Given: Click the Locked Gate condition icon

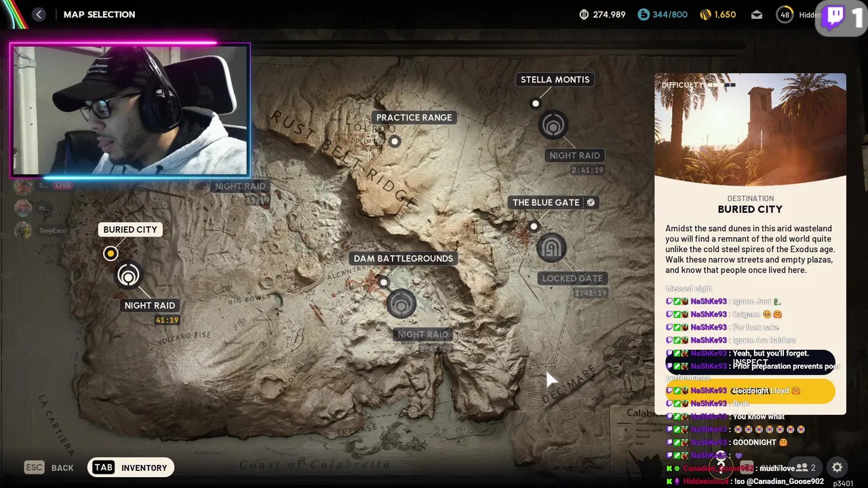Looking at the screenshot, I should click(x=551, y=248).
